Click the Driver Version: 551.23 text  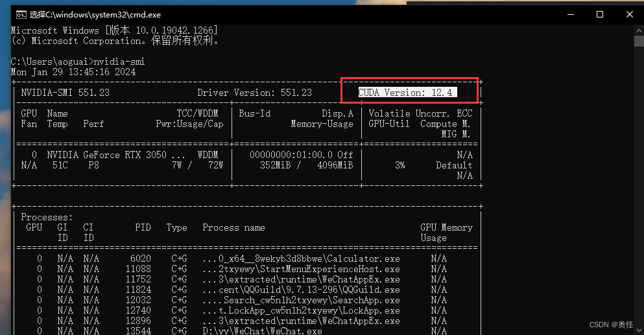point(255,93)
